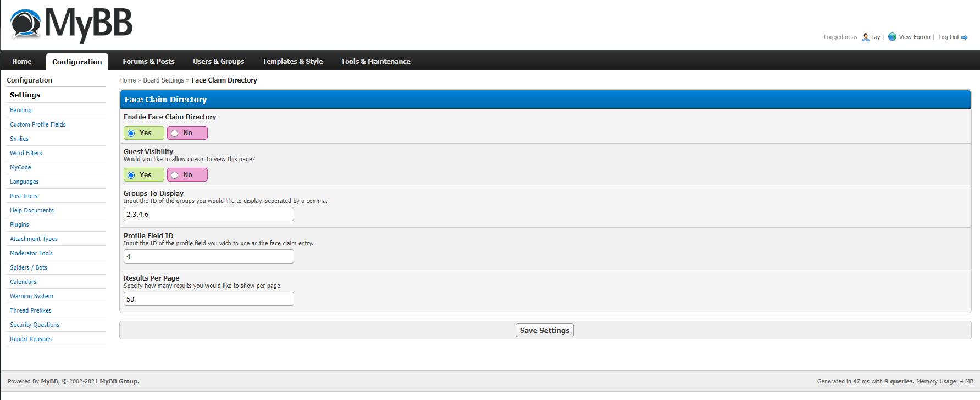Click the user icon beside Tay
Screen dimensions: 980x400
(x=866, y=37)
